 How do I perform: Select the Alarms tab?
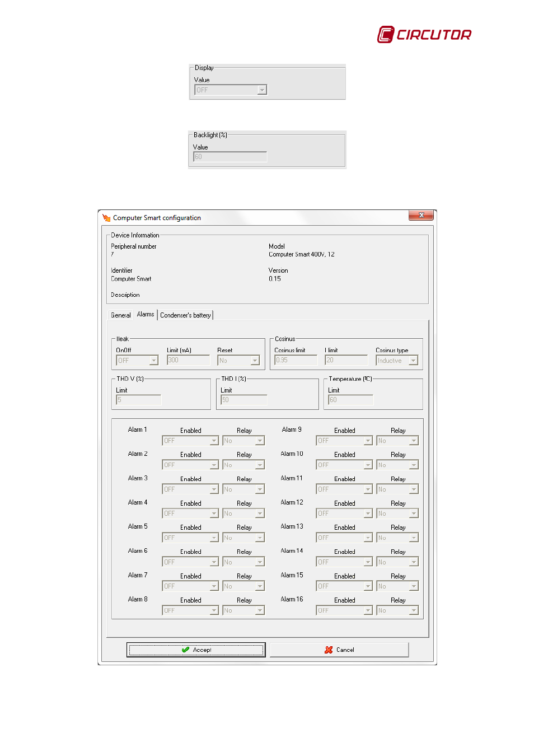point(146,314)
